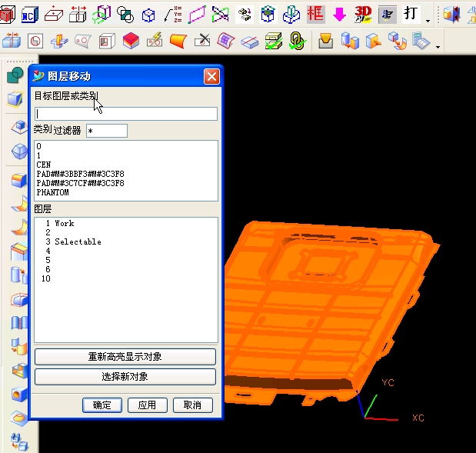Click the blue split panels sidebar icon
The height and width of the screenshot is (453, 476).
[x=19, y=323]
